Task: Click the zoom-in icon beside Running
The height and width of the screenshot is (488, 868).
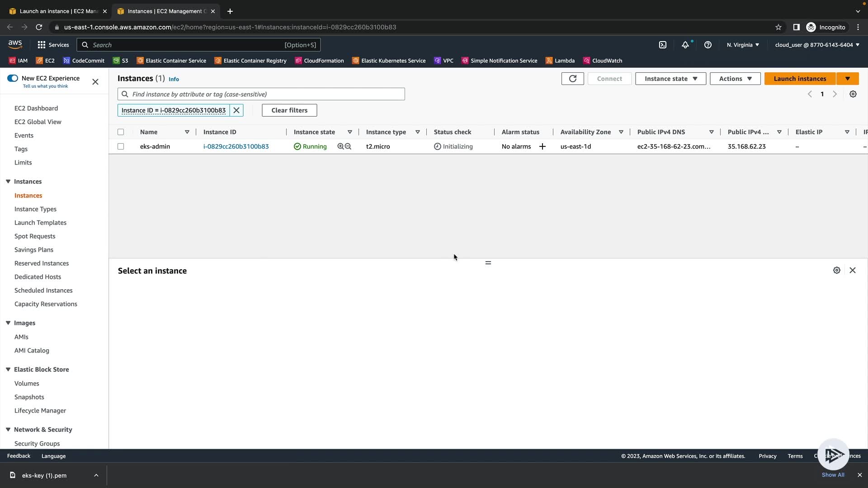Action: click(340, 146)
